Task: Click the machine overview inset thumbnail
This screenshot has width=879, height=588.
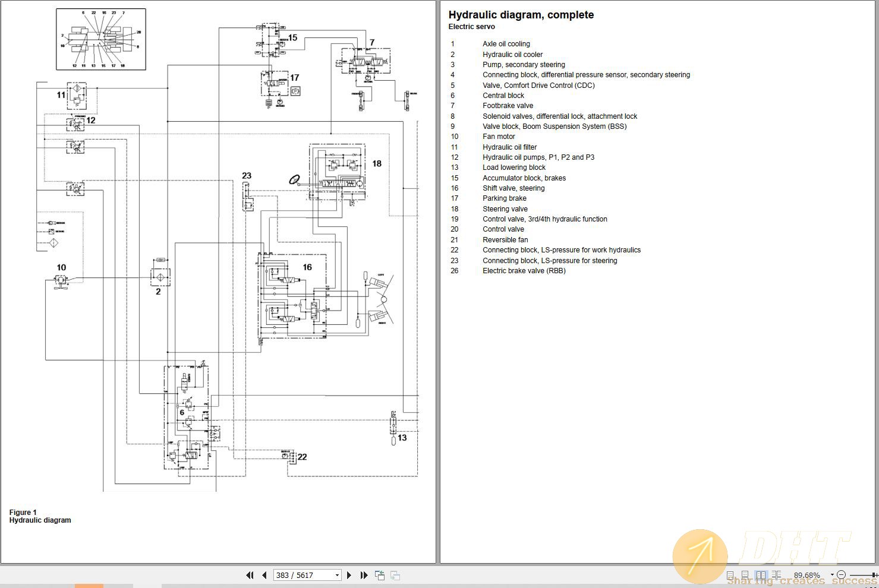Action: tap(101, 39)
